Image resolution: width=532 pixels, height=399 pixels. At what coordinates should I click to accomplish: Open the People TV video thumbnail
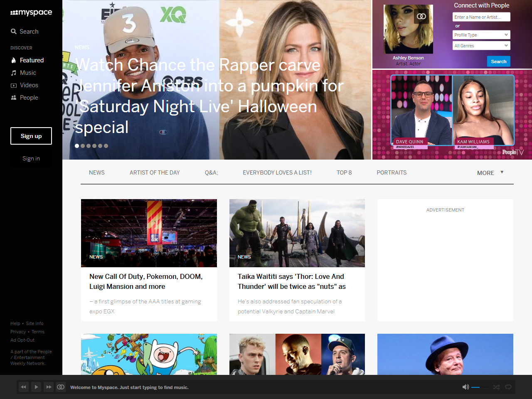[452, 114]
